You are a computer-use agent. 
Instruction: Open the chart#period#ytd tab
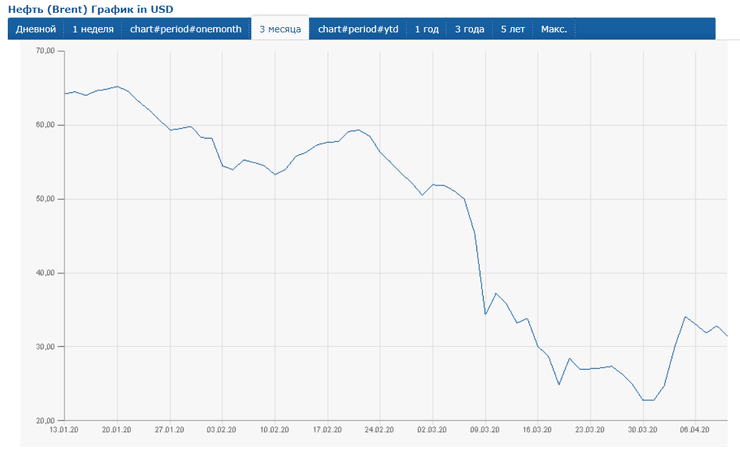coord(358,29)
